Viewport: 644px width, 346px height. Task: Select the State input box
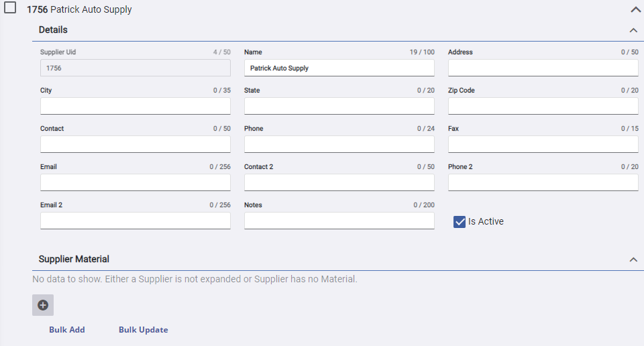339,107
